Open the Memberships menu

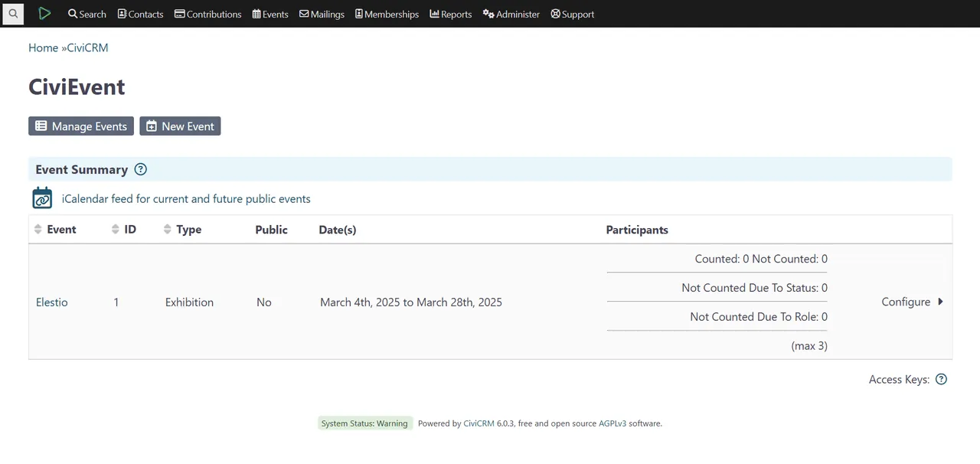(x=387, y=14)
